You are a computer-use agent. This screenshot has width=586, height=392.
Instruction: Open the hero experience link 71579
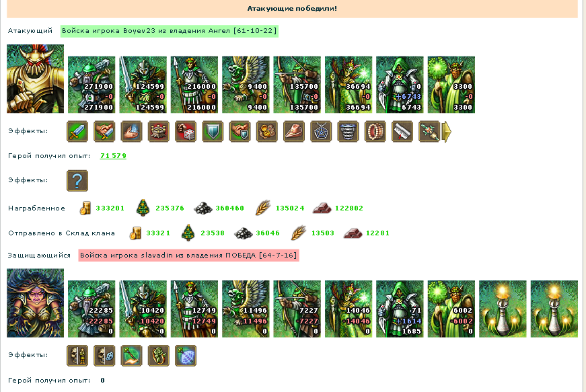[x=113, y=156]
